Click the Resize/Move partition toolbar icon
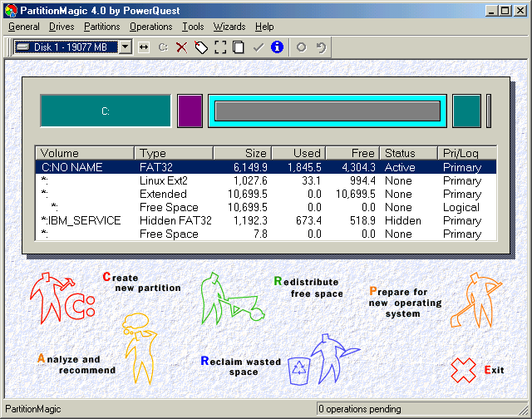The width and height of the screenshot is (532, 419). click(144, 47)
